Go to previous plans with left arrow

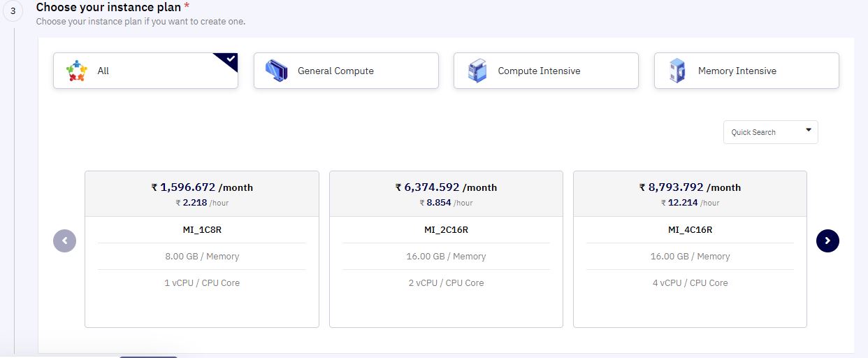(x=65, y=241)
